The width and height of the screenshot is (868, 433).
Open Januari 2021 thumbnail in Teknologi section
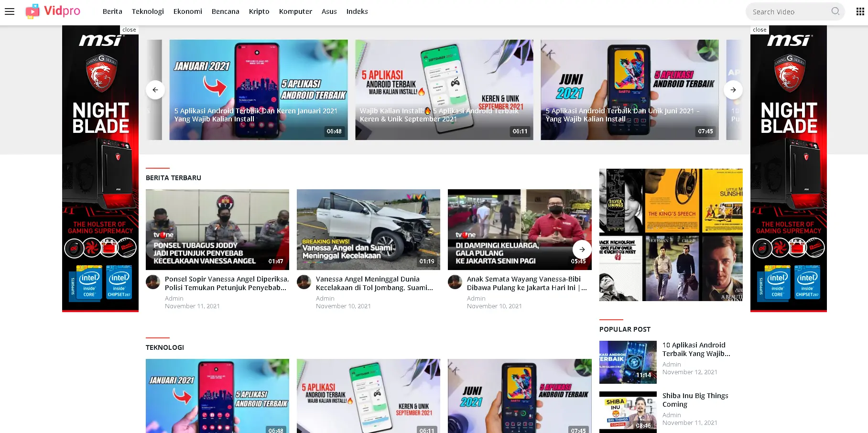(x=217, y=396)
